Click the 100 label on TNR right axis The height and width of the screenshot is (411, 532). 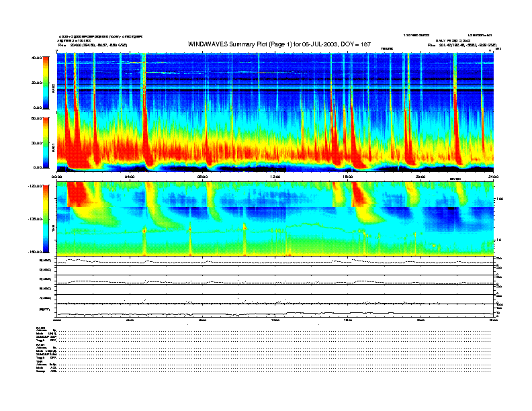500,199
